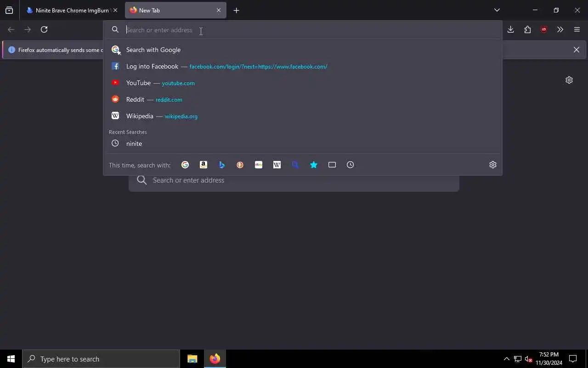588x368 pixels.
Task: Click the info icon on notification bar
Action: [x=12, y=50]
